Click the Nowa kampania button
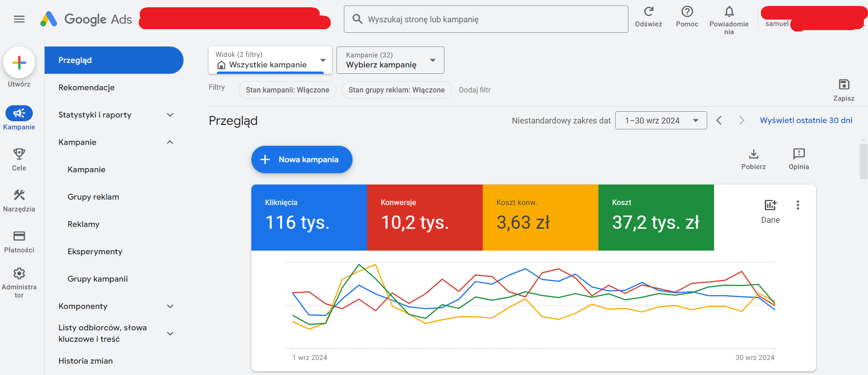Image resolution: width=868 pixels, height=375 pixels. tap(301, 159)
